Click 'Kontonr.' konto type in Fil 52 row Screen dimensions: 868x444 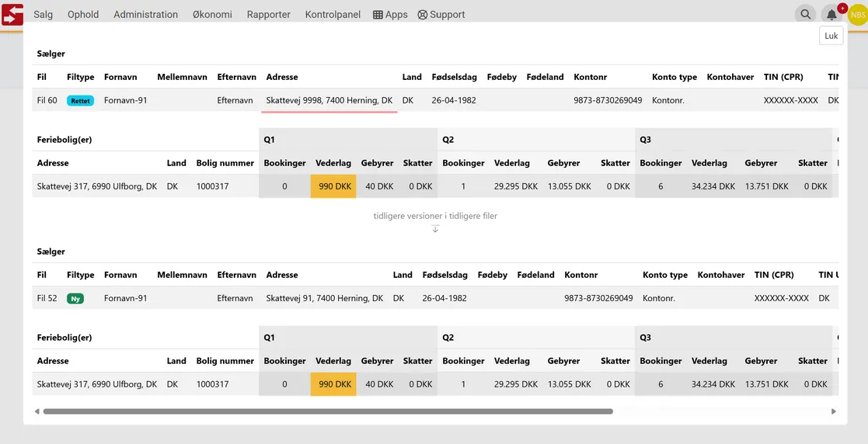click(659, 298)
